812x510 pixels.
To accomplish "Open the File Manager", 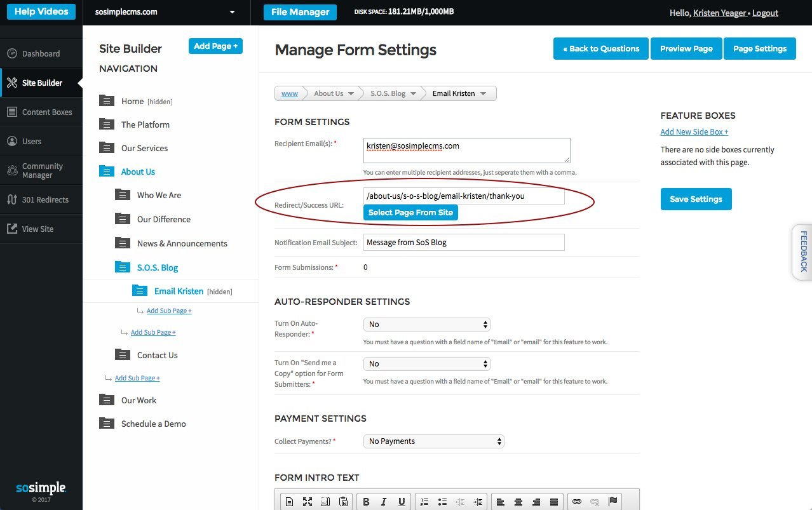I will point(301,12).
